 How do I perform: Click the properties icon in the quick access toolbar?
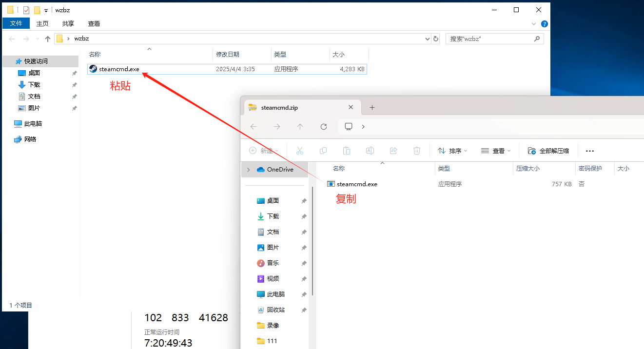pos(26,10)
